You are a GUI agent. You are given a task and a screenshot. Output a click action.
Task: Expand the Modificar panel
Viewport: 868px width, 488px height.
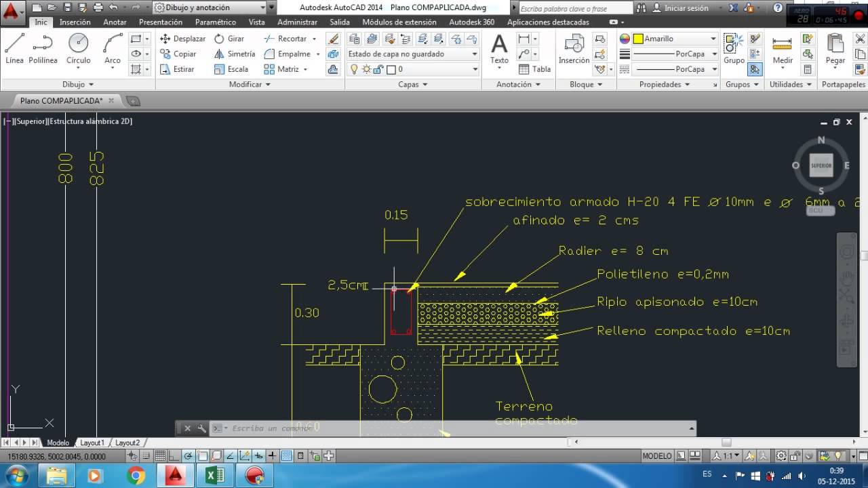pos(250,85)
